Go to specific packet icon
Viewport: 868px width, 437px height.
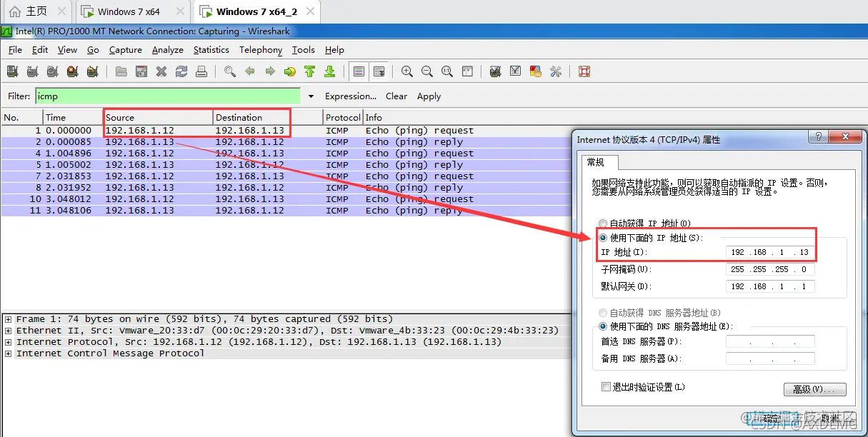[x=289, y=71]
